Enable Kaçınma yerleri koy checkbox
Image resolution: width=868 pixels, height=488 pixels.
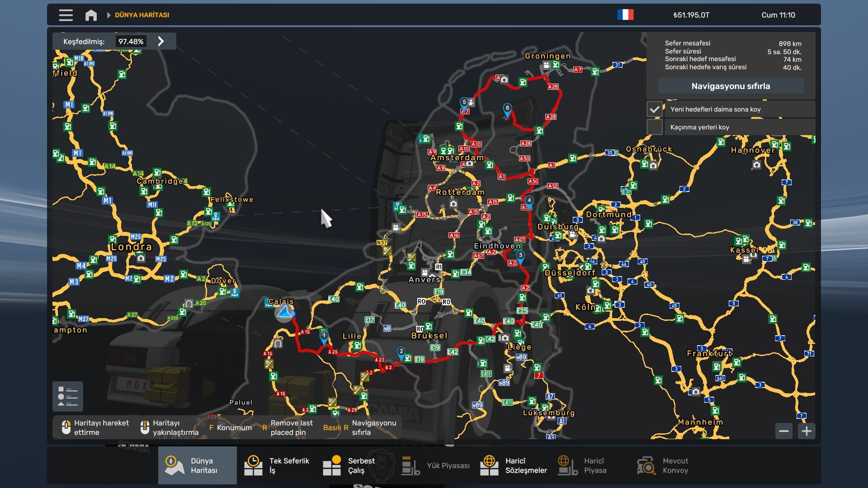tap(655, 127)
